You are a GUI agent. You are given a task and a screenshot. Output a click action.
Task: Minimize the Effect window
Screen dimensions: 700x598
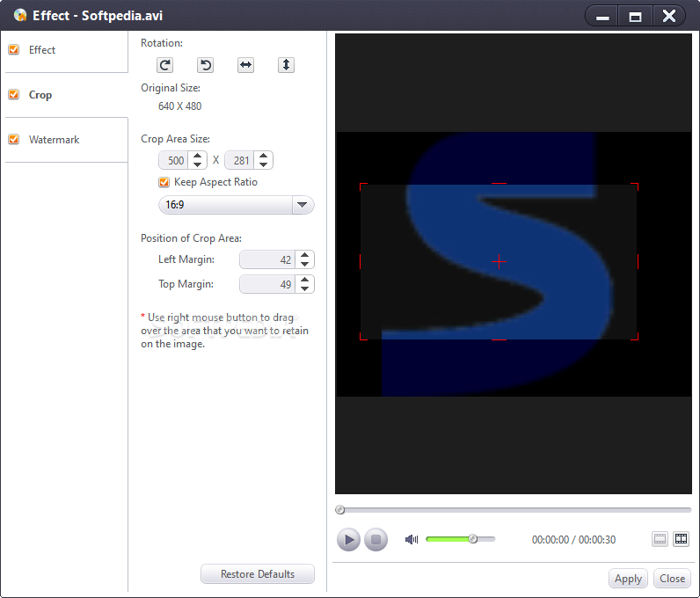click(602, 17)
